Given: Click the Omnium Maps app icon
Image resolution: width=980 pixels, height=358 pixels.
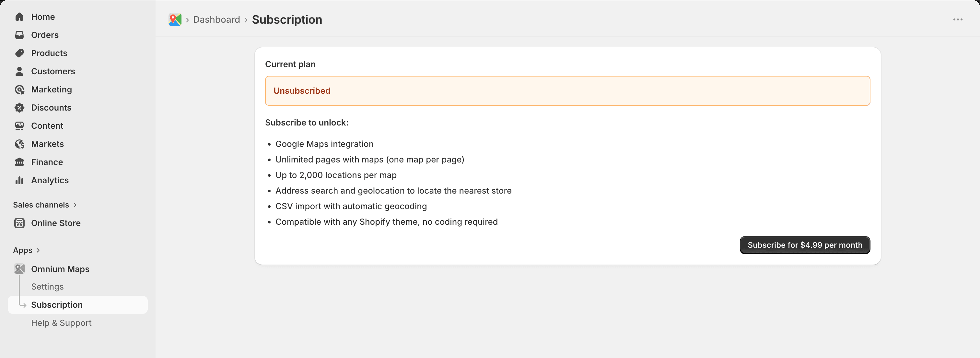Looking at the screenshot, I should click(x=19, y=268).
